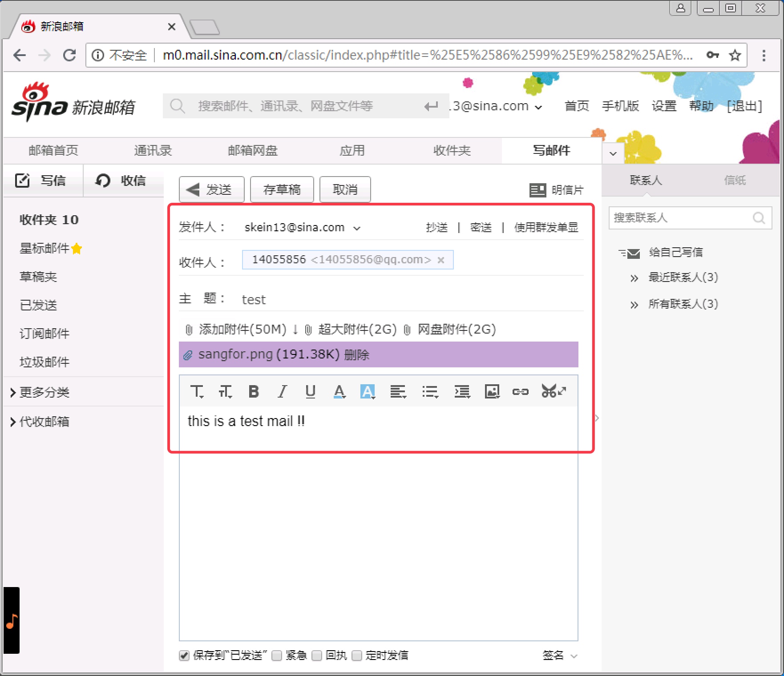The height and width of the screenshot is (676, 784).
Task: Enable the 回执 checkbox
Action: pyautogui.click(x=317, y=655)
